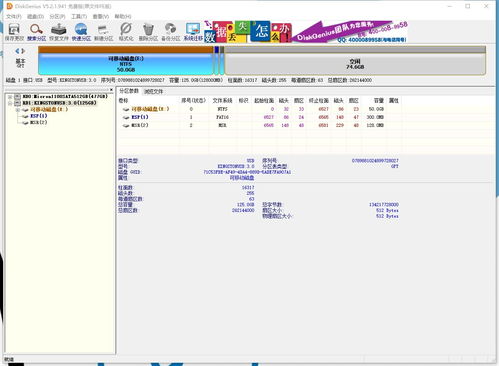Choose the Format (格式化) toolbar icon
This screenshot has width=499, height=366.
point(126,32)
